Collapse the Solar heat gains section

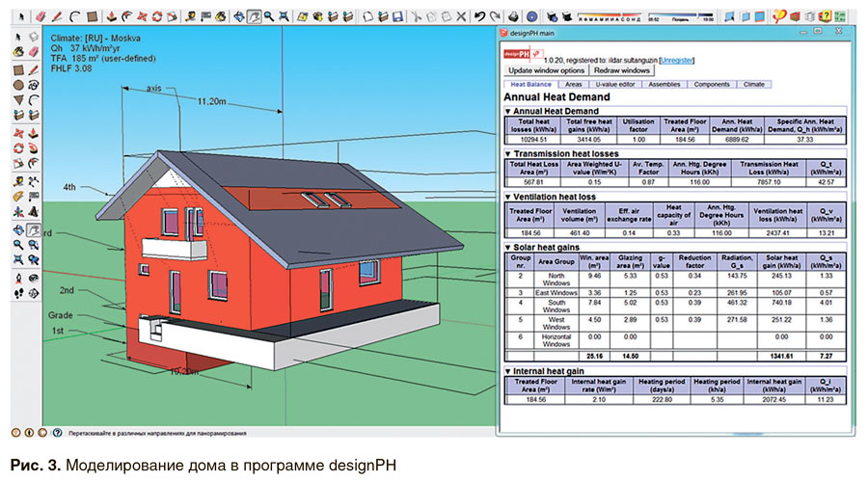point(507,248)
